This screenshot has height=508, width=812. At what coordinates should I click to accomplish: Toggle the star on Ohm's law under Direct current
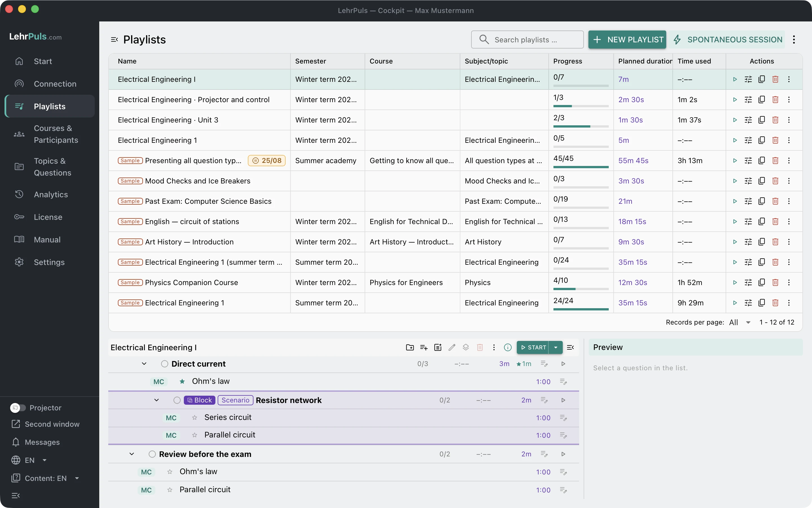tap(182, 381)
